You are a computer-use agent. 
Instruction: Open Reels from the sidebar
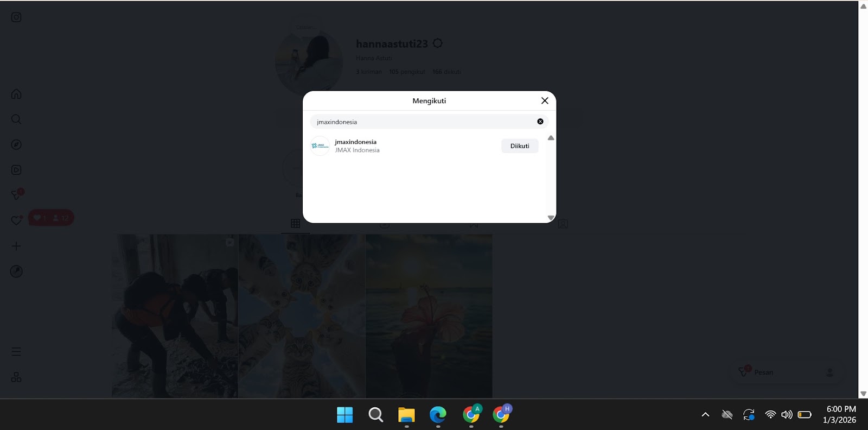tap(16, 170)
